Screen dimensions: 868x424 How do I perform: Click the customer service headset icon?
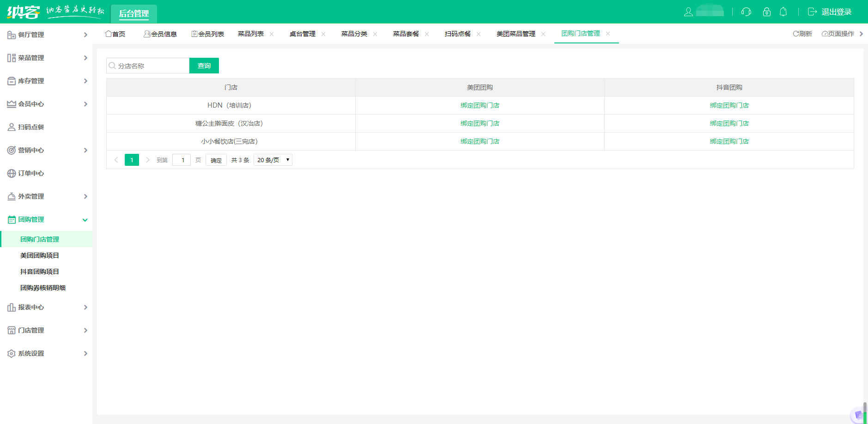746,12
